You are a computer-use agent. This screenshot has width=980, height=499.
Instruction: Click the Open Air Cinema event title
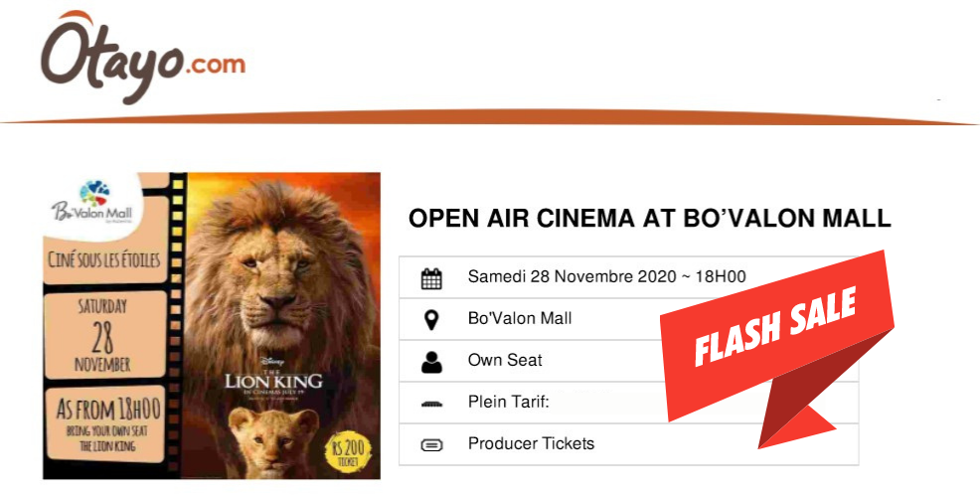tap(649, 219)
